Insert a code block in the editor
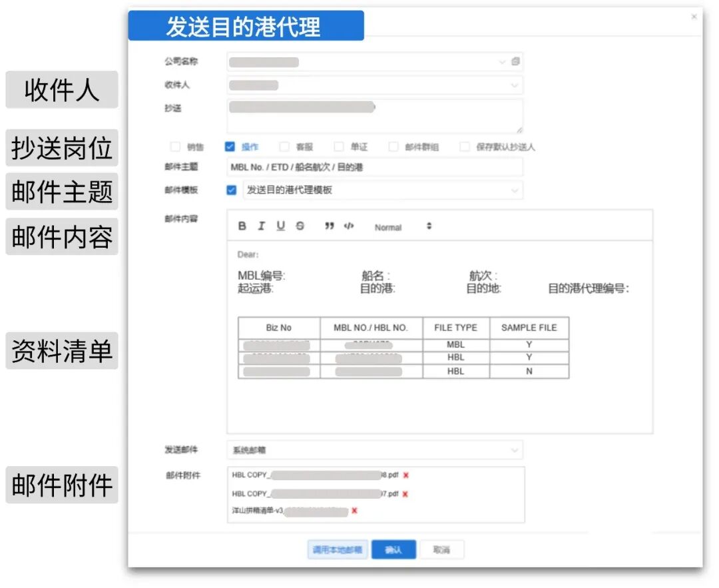 [x=348, y=226]
